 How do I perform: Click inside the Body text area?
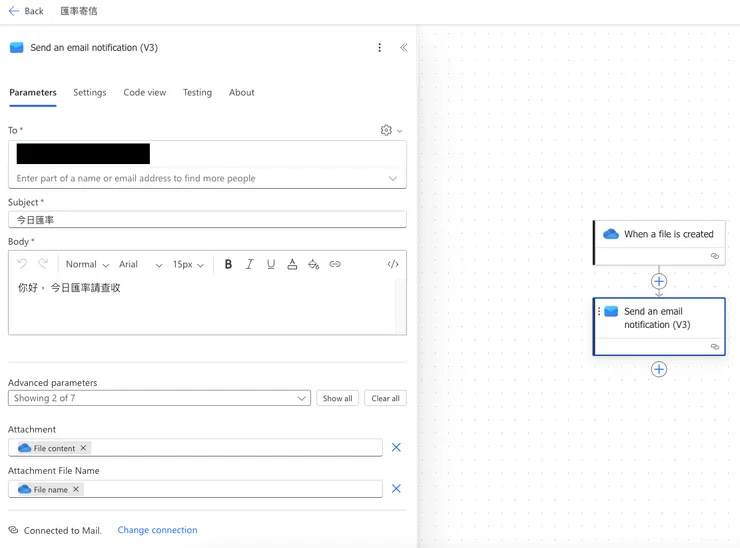point(202,304)
